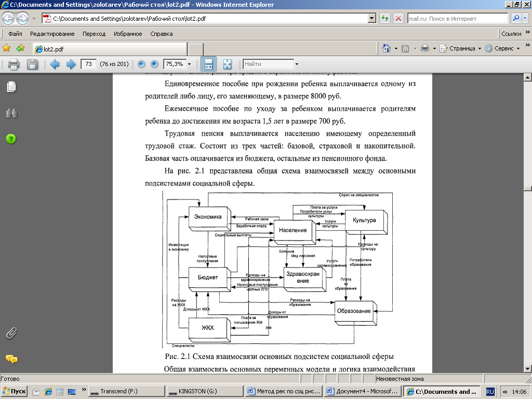Image resolution: width=532 pixels, height=399 pixels.
Task: Expand the zoom level dropdown arrow
Action: click(x=189, y=64)
